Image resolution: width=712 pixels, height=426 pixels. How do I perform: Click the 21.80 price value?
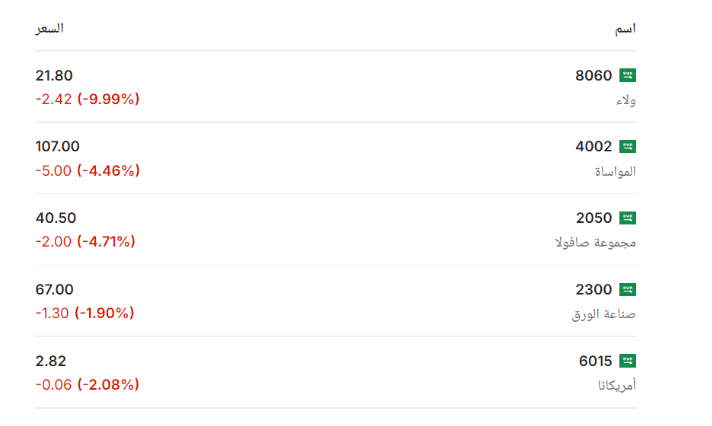pyautogui.click(x=54, y=75)
